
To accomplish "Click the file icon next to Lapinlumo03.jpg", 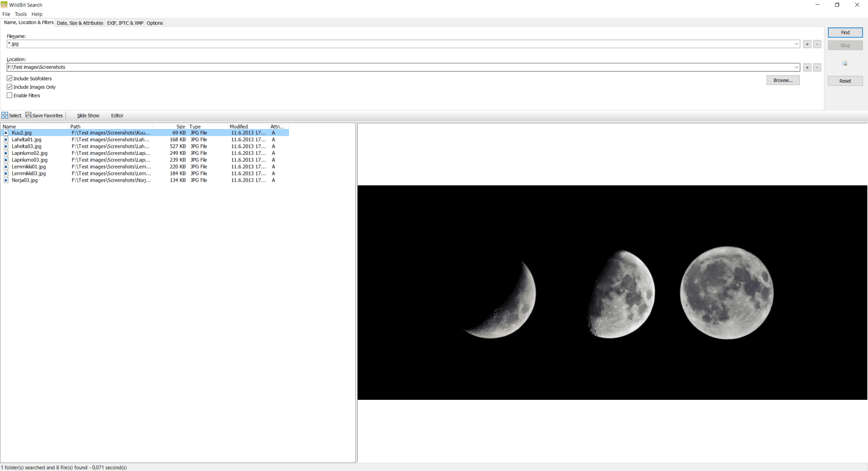I will point(6,160).
